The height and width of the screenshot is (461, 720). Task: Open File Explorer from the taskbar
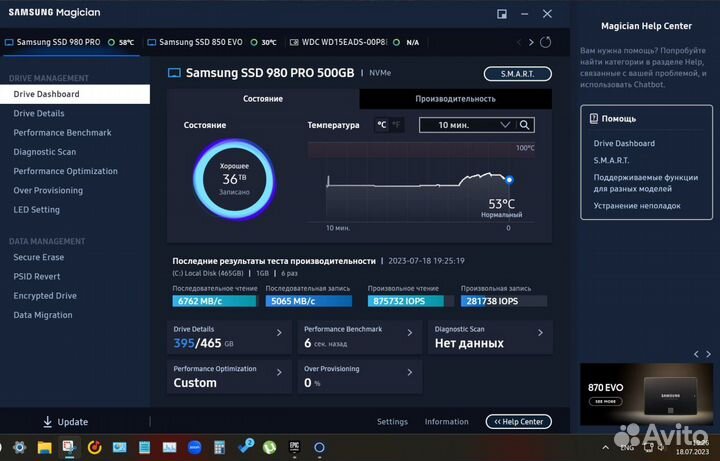[45, 447]
